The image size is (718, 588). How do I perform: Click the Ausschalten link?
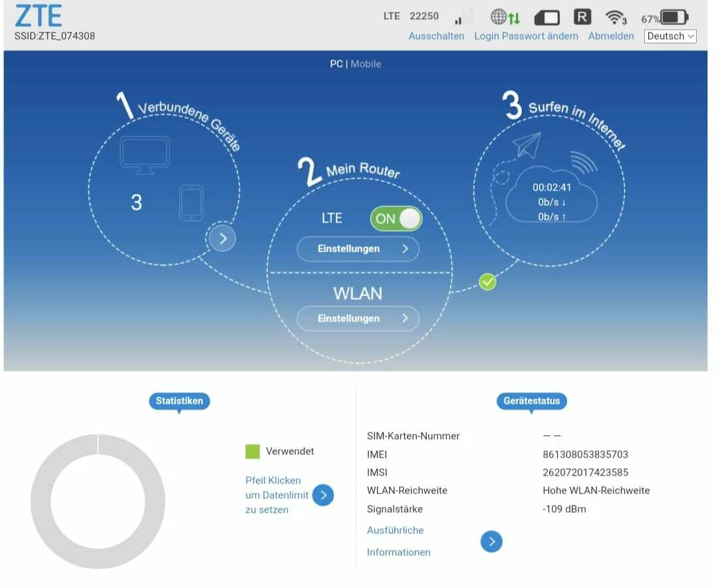436,36
